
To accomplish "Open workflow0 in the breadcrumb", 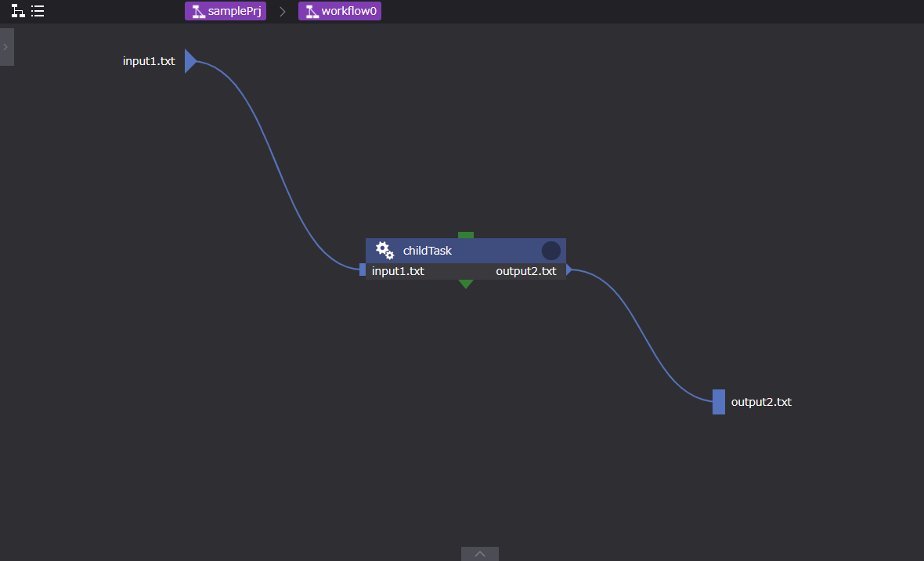I will click(x=340, y=12).
